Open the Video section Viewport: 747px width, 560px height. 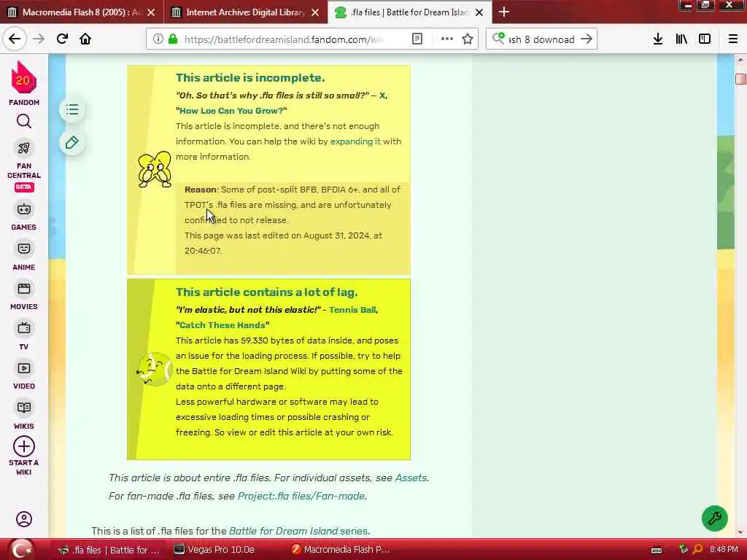(x=24, y=376)
